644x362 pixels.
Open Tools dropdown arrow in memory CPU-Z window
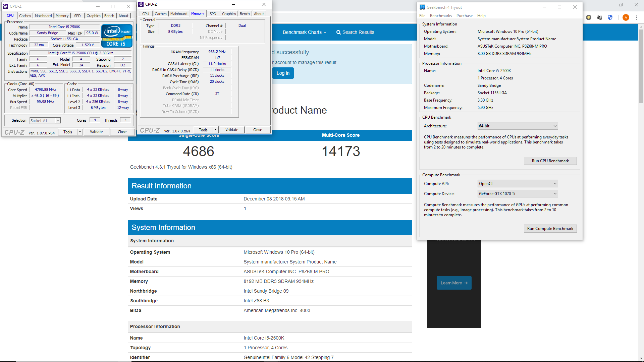point(215,130)
